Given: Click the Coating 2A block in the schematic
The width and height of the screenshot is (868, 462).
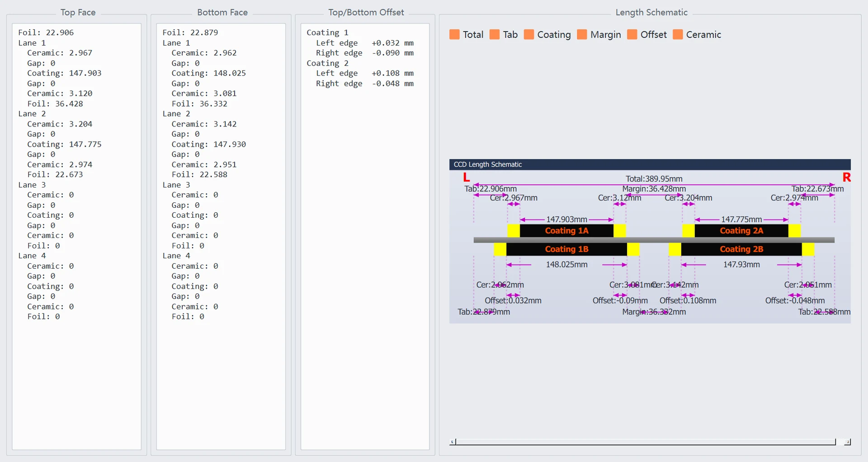Looking at the screenshot, I should click(x=741, y=231).
